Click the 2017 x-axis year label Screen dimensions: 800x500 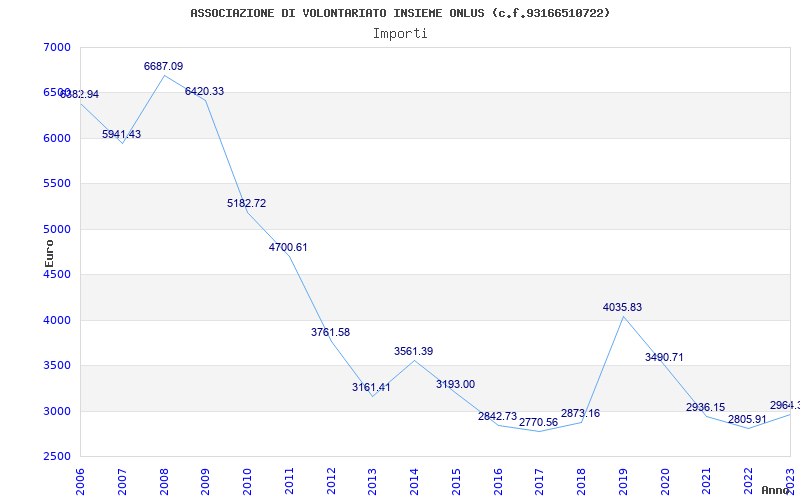539,481
